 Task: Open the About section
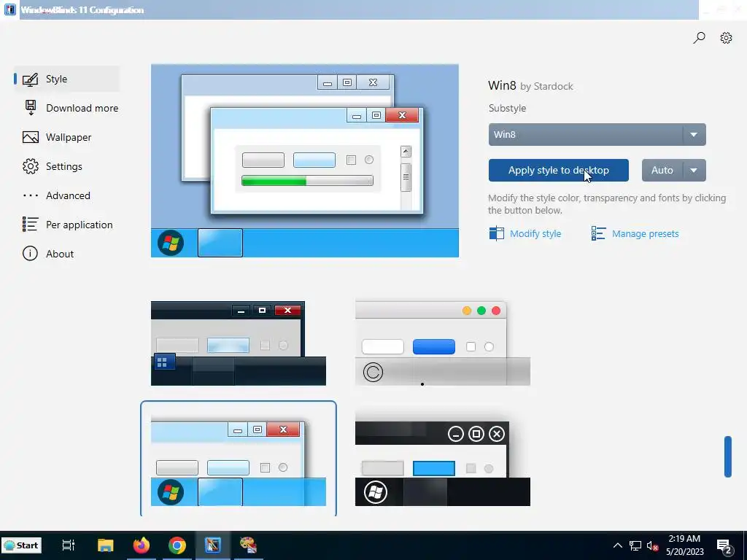point(60,254)
